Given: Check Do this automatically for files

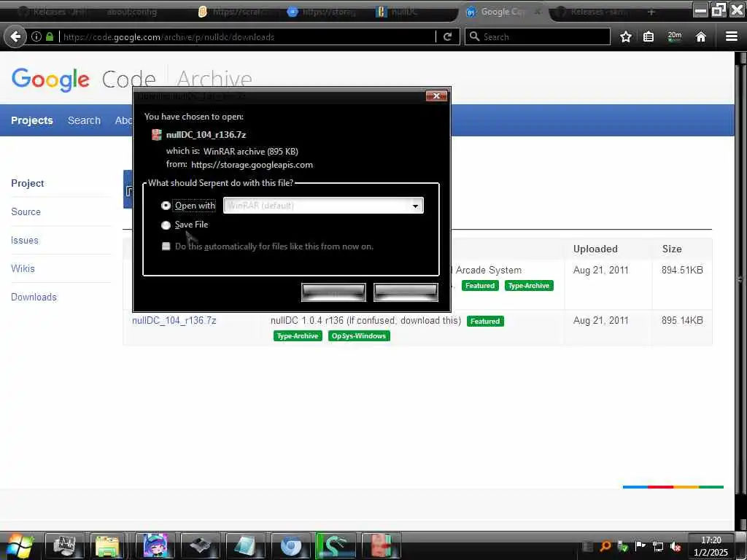Looking at the screenshot, I should [166, 246].
